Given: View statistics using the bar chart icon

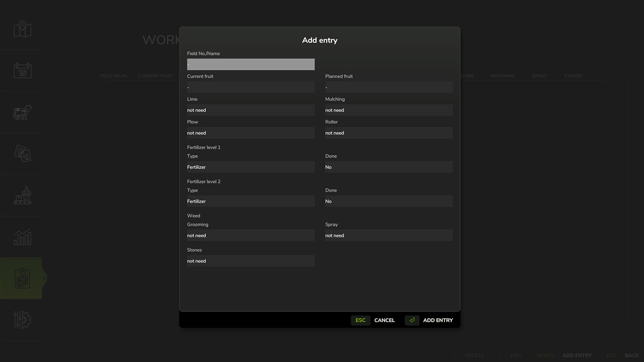Looking at the screenshot, I should 22,237.
